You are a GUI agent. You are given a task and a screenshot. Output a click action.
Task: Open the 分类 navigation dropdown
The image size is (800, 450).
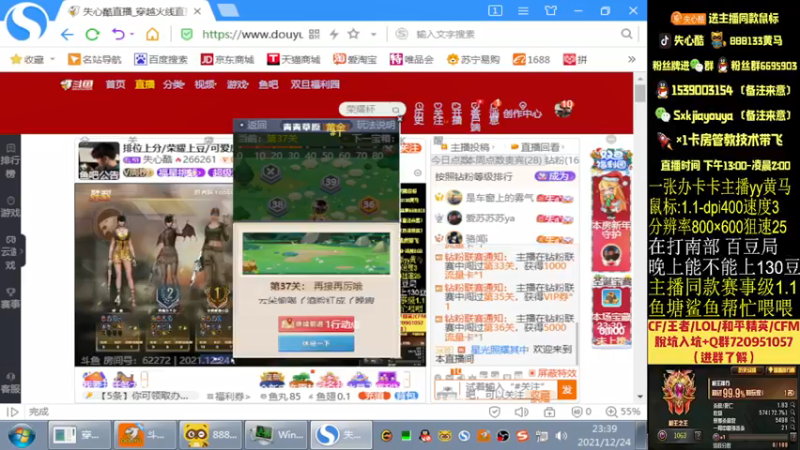pos(173,84)
